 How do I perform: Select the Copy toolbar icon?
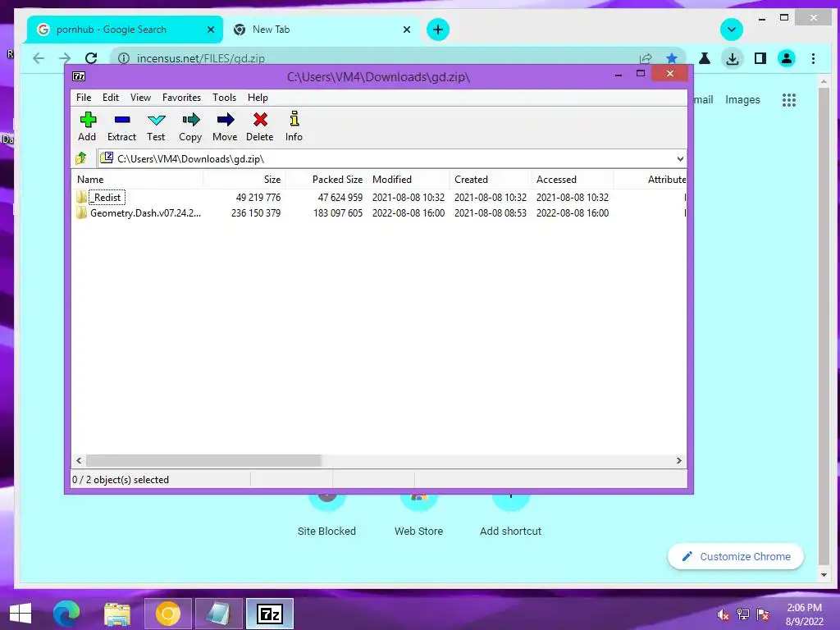click(x=190, y=120)
